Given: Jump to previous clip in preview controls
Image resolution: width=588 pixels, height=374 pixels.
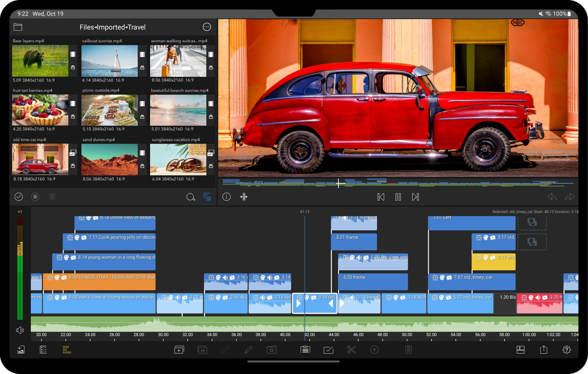Looking at the screenshot, I should click(381, 197).
